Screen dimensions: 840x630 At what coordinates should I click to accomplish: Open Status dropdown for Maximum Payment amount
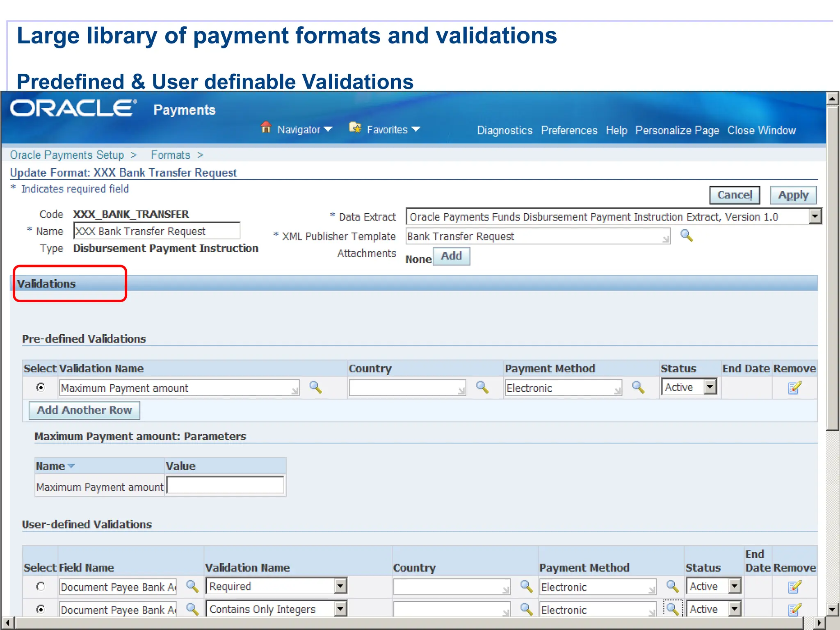click(x=710, y=387)
